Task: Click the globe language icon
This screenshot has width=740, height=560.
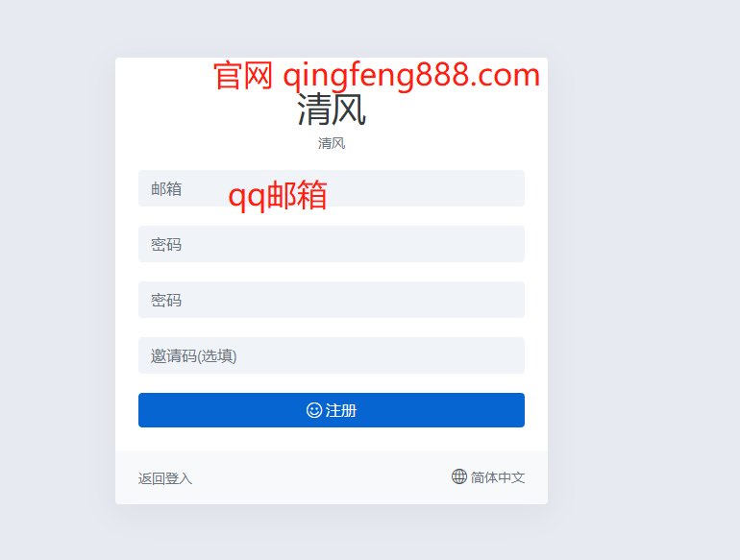Action: point(458,476)
